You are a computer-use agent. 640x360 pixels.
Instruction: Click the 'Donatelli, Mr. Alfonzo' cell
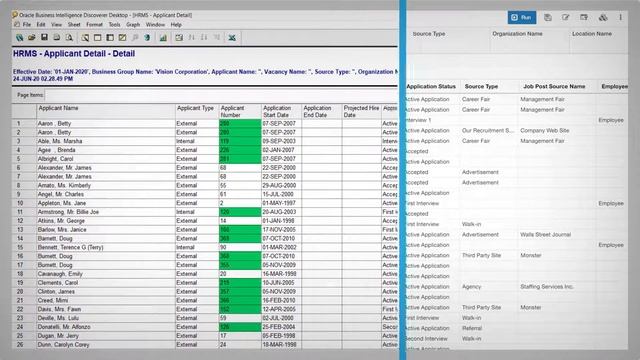point(106,327)
